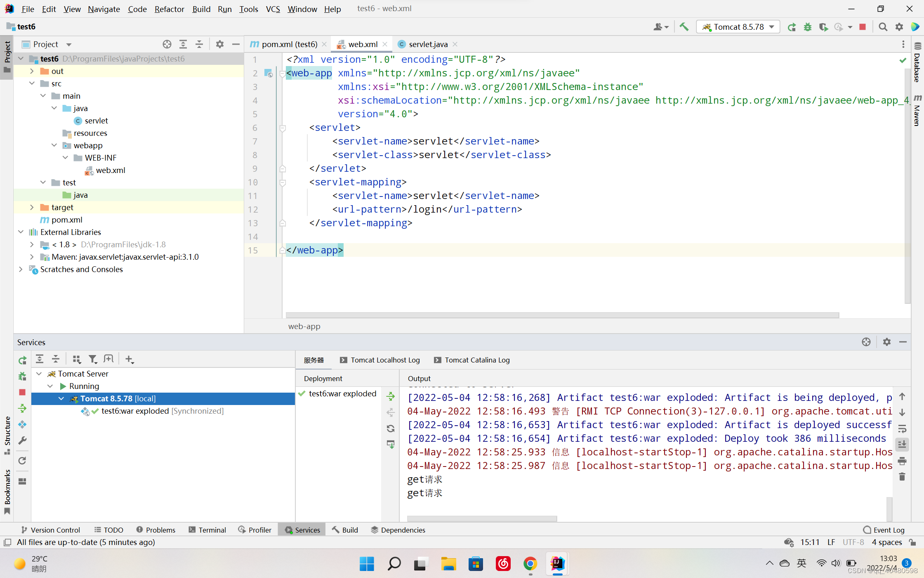
Task: Expand all in Project panel
Action: [183, 44]
